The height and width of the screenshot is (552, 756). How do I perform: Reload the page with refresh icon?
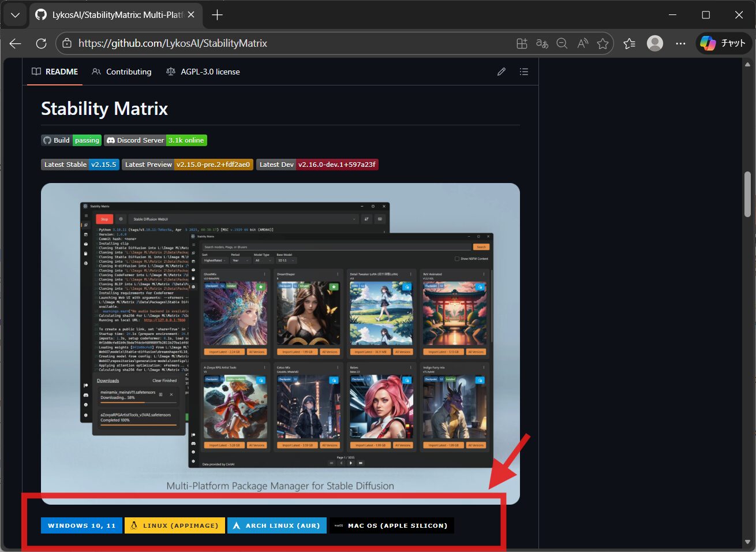click(x=41, y=43)
